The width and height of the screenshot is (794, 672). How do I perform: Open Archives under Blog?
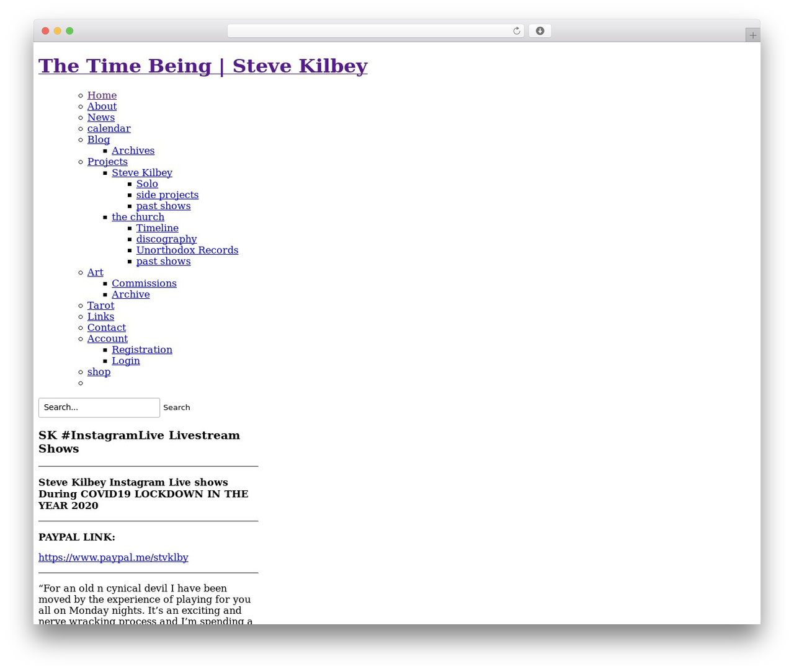pyautogui.click(x=133, y=151)
